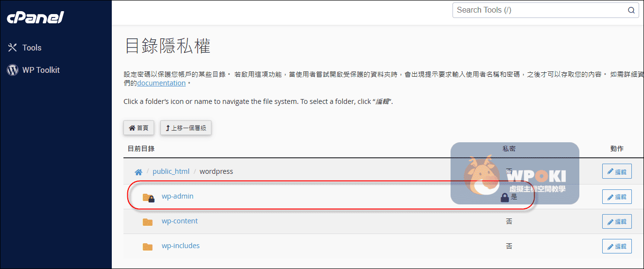Click the WordPress icon beside WP Toolkit
The image size is (644, 269).
13,70
